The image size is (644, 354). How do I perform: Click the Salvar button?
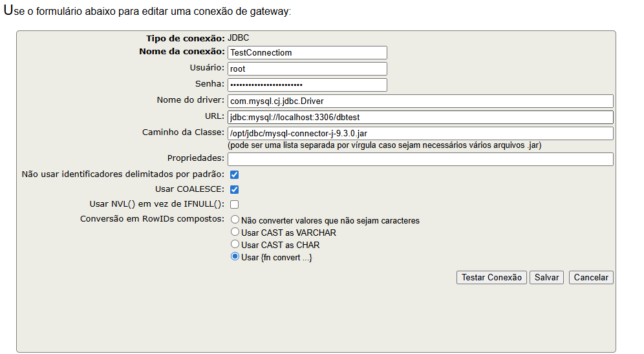coord(546,277)
